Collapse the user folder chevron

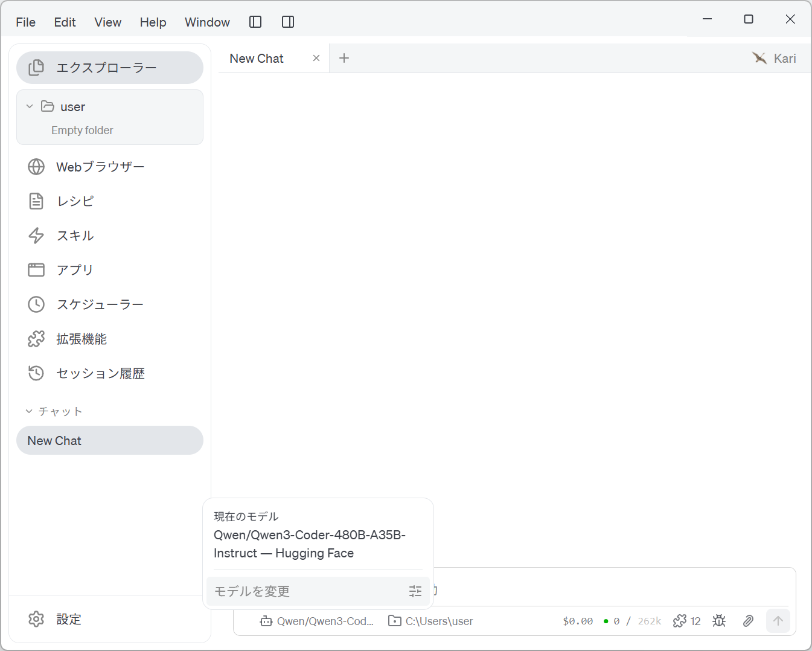point(30,106)
